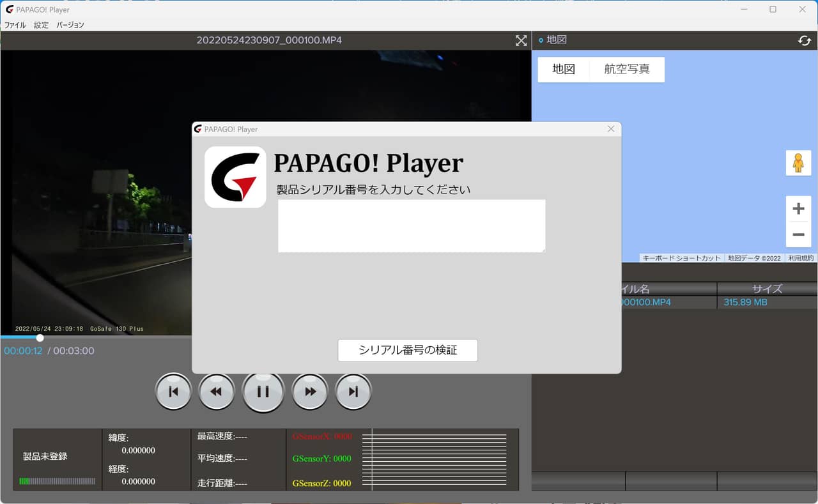Click the map refresh icon
This screenshot has width=818, height=504.
click(804, 40)
